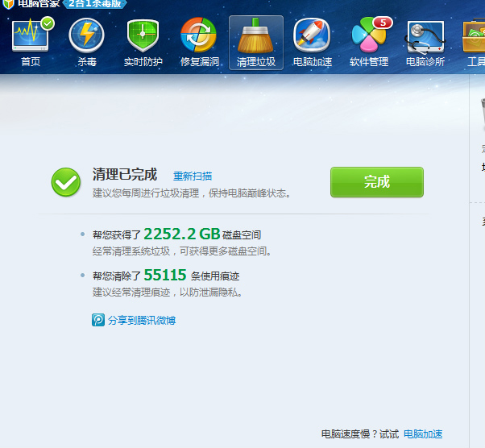Image resolution: width=485 pixels, height=448 pixels.
Task: Click the 电脑加速 link in the footer
Action: click(x=423, y=434)
